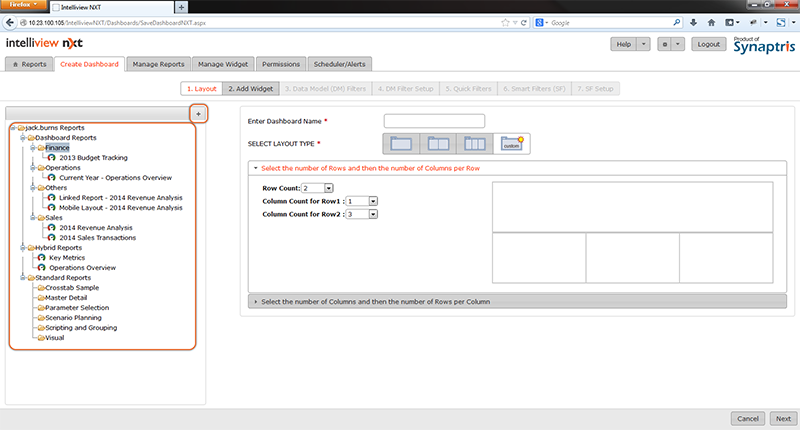Collapse the Finance folder node
Image resolution: width=800 pixels, height=430 pixels.
coord(33,148)
